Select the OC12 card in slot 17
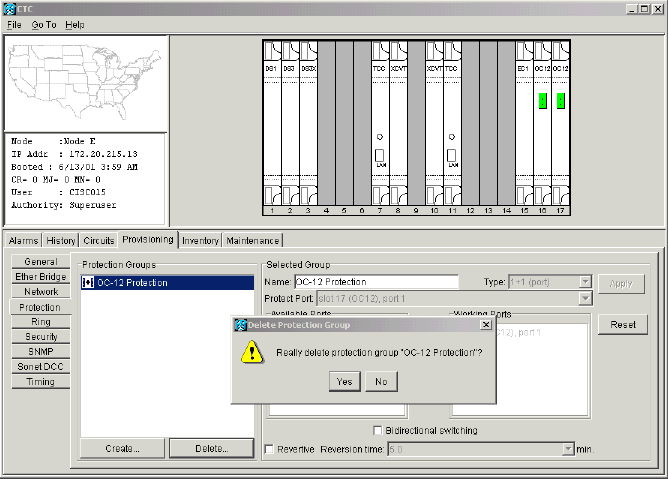Viewport: 668px width, 479px height. click(561, 124)
